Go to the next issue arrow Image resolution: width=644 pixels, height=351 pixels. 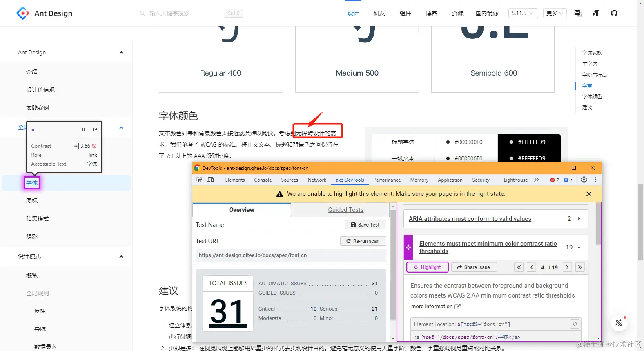pos(567,267)
